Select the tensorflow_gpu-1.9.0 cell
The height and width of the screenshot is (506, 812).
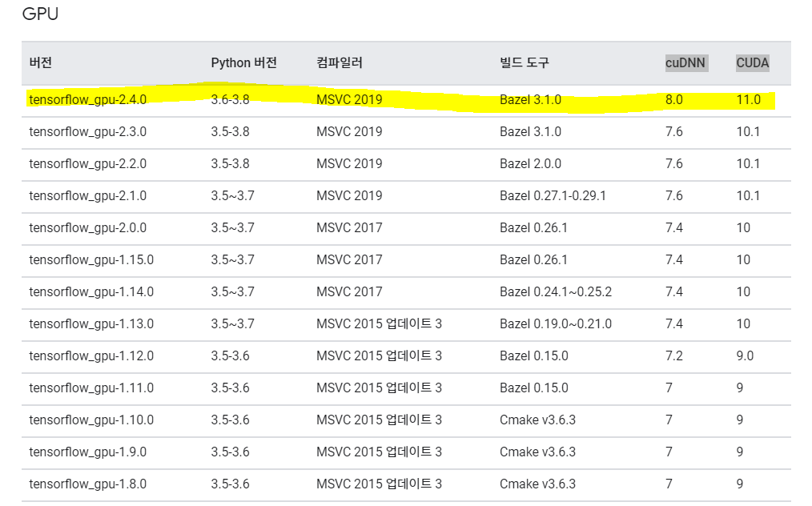click(x=87, y=452)
